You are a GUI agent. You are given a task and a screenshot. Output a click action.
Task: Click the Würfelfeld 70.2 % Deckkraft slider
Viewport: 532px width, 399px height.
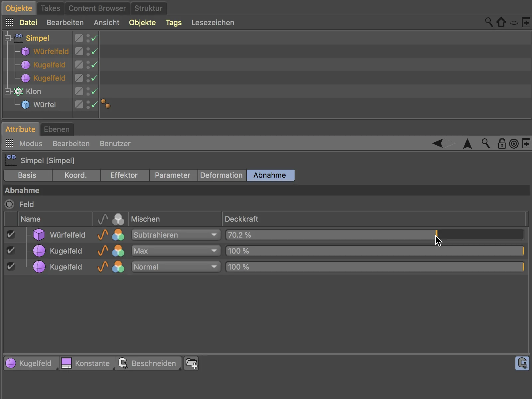tap(375, 235)
